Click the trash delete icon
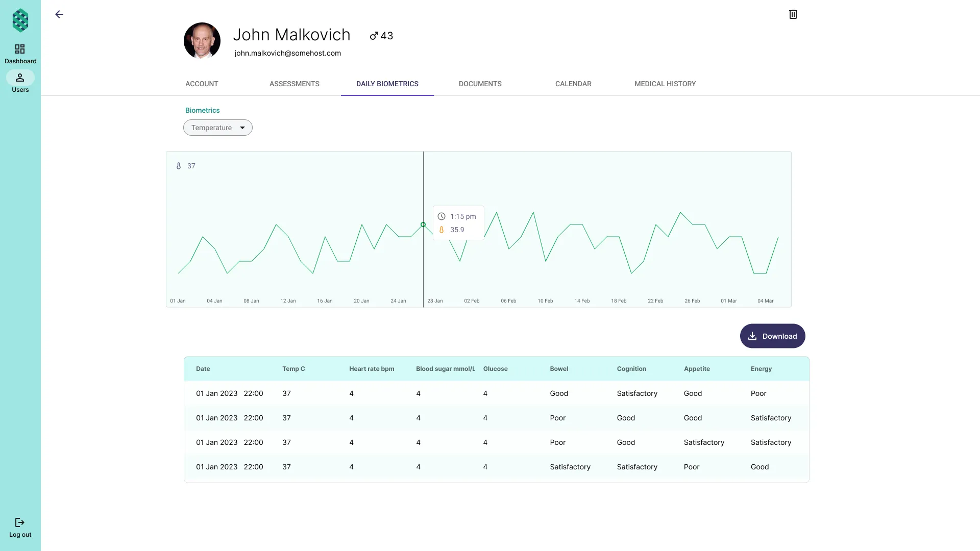 (x=793, y=14)
